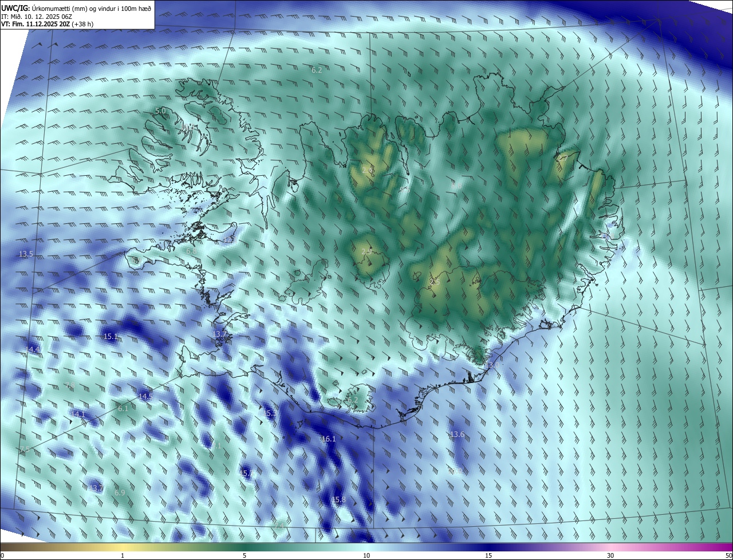Click the 13.5 value label on the map
Image resolution: width=733 pixels, height=560 pixels.
point(26,254)
